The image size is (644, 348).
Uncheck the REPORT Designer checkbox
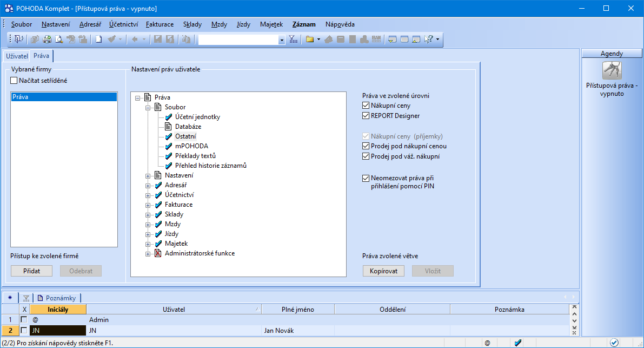tap(366, 116)
